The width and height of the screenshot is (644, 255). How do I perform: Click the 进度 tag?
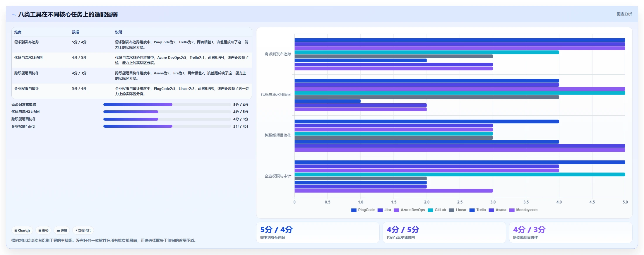pyautogui.click(x=62, y=230)
